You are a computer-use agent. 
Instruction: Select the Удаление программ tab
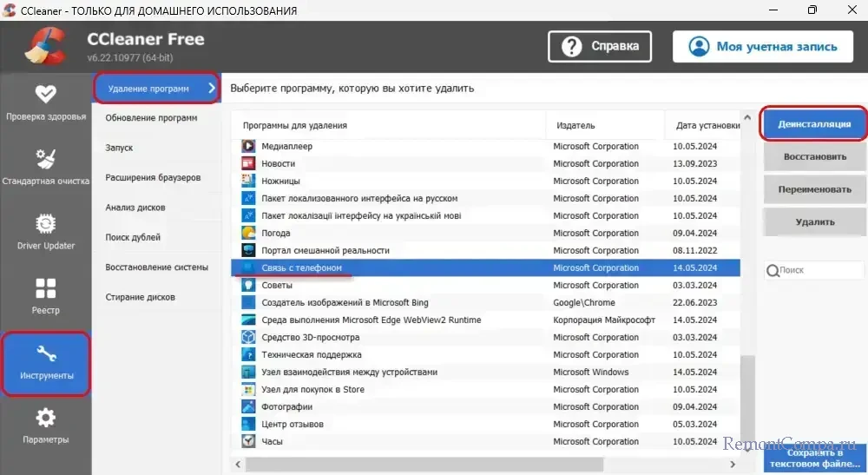[155, 88]
